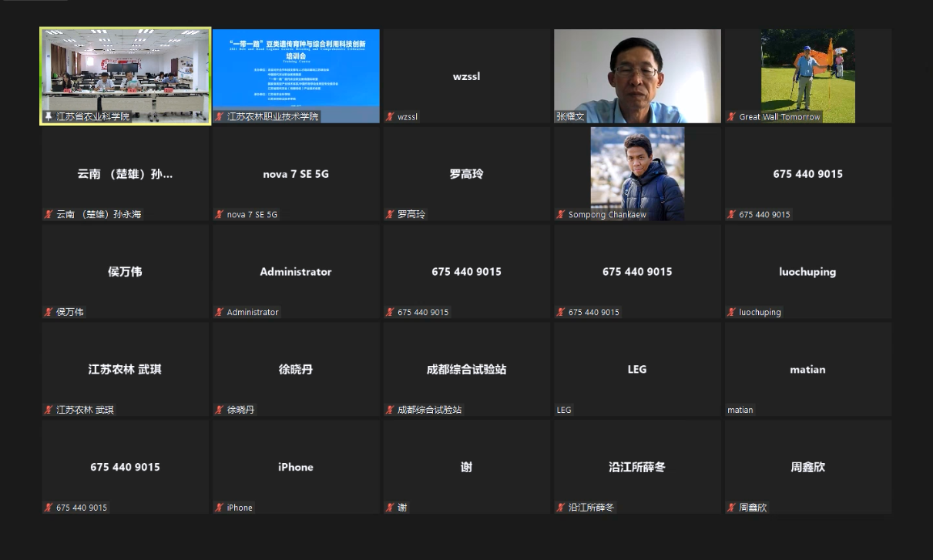Viewport: 933px width, 560px height.
Task: Select the LEG participant tile
Action: (x=637, y=370)
